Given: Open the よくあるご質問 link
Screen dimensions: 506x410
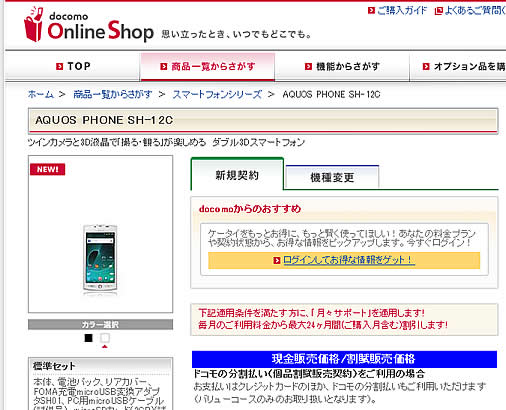Looking at the screenshot, I should click(475, 11).
